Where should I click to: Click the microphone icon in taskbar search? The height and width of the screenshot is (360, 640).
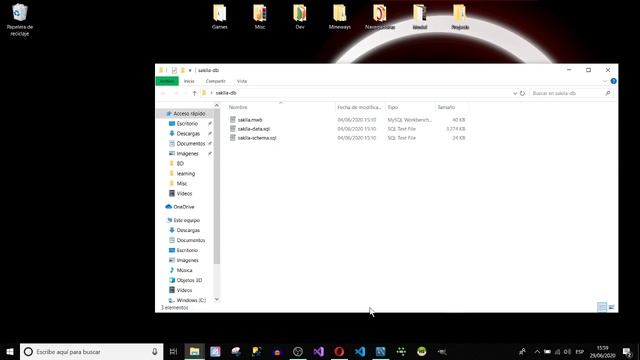point(155,351)
